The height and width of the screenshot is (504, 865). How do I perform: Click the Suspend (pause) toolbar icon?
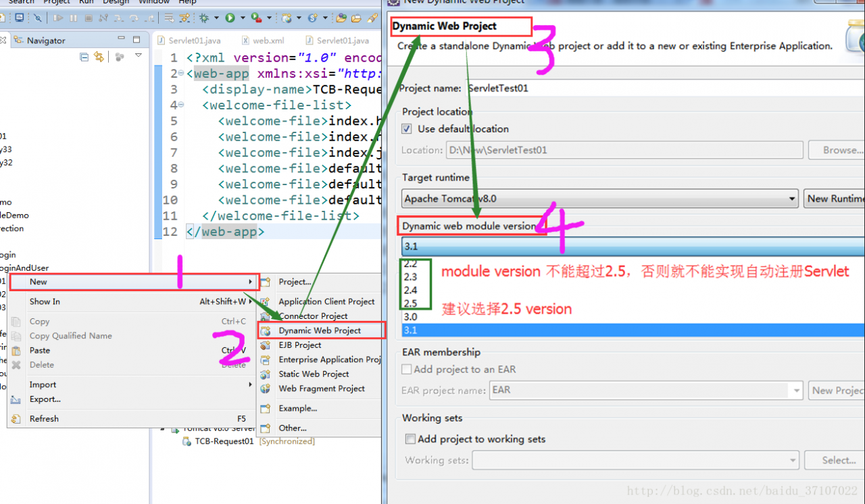pyautogui.click(x=74, y=18)
